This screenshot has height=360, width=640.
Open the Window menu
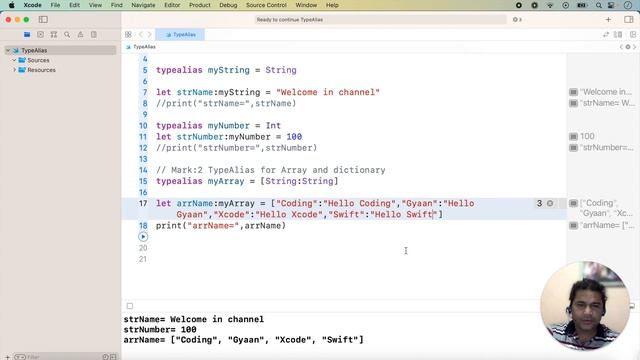coord(306,5)
